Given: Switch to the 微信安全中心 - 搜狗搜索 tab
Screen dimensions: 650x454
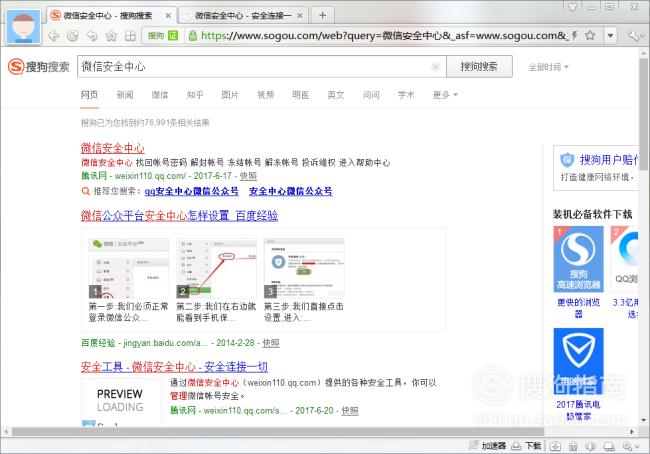Looking at the screenshot, I should point(108,16).
